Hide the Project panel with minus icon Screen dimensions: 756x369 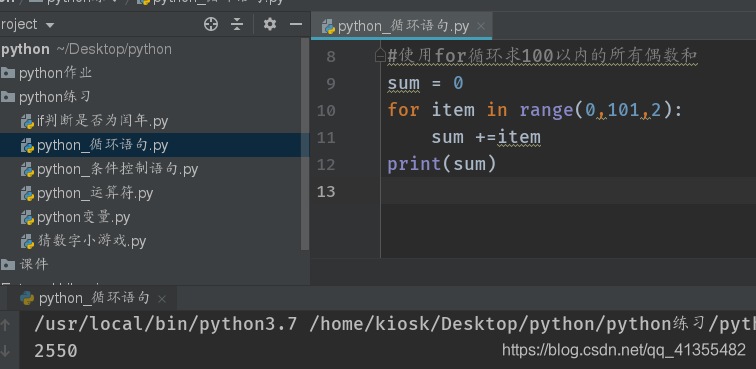[x=296, y=24]
